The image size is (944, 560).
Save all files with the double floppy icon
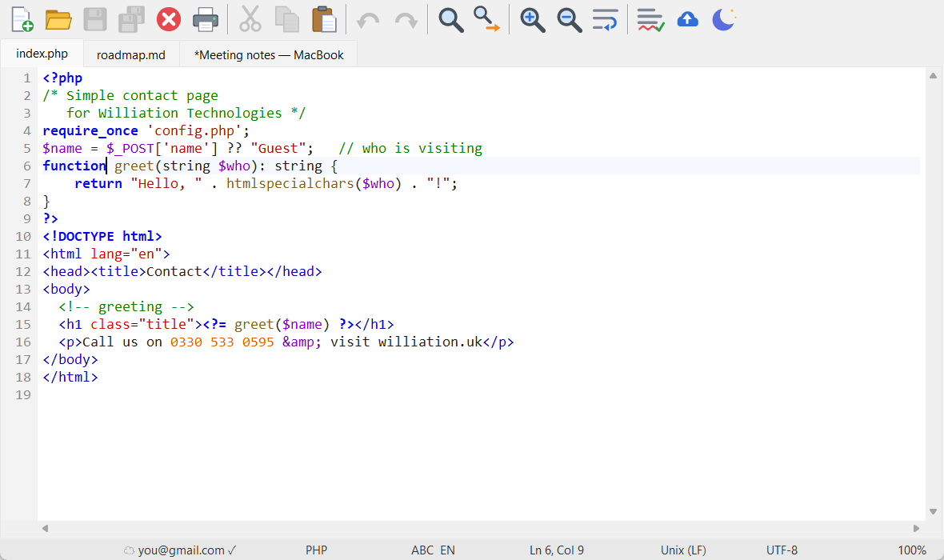click(x=131, y=19)
